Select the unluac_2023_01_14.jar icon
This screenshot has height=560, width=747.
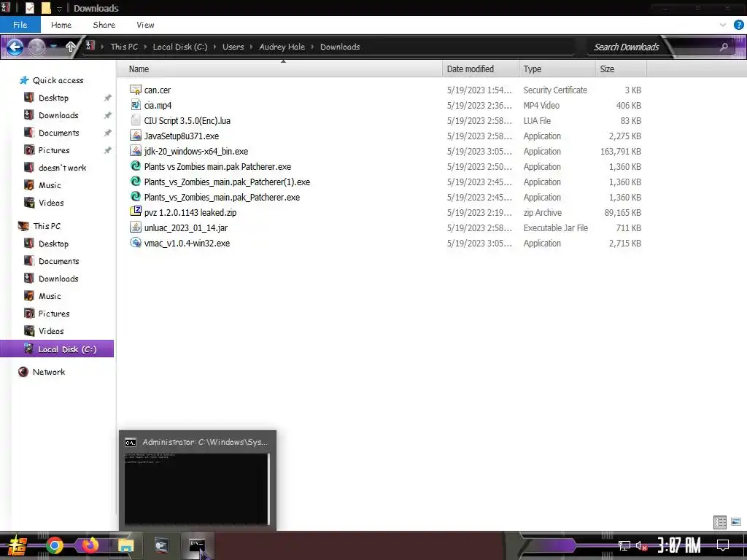tap(136, 227)
